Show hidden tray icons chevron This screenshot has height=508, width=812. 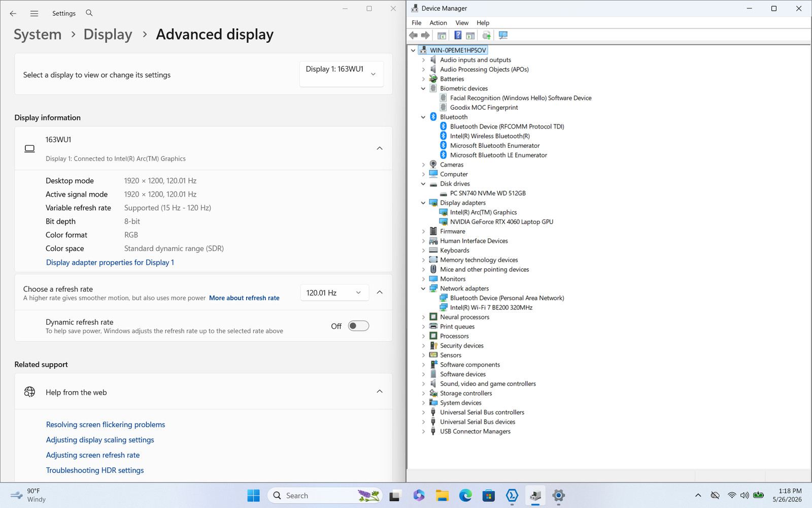(x=698, y=495)
